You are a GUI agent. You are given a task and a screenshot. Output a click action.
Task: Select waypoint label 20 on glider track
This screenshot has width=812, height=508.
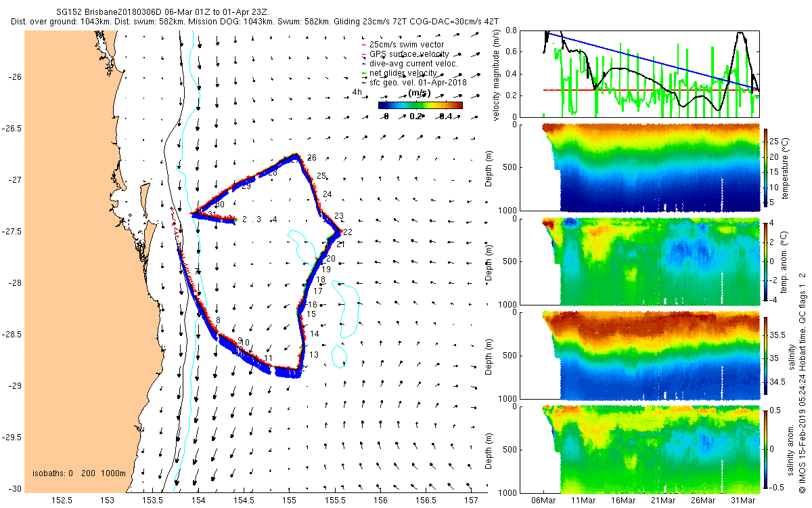click(x=331, y=259)
